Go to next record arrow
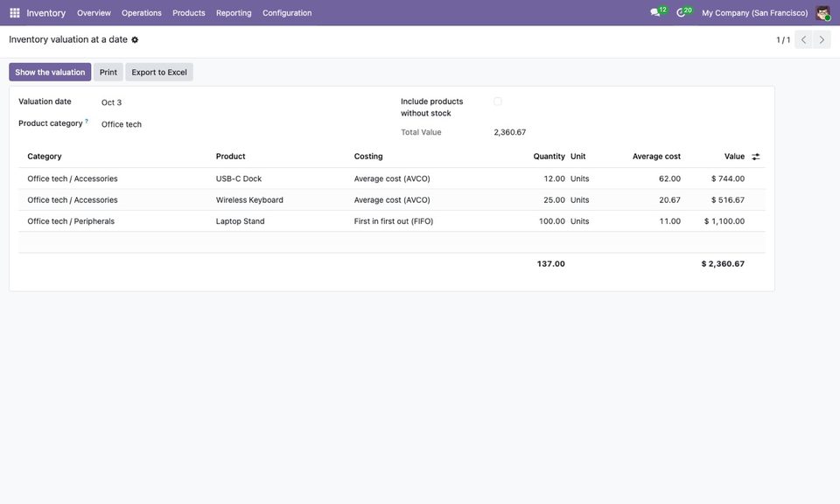Image resolution: width=840 pixels, height=504 pixels. [822, 39]
